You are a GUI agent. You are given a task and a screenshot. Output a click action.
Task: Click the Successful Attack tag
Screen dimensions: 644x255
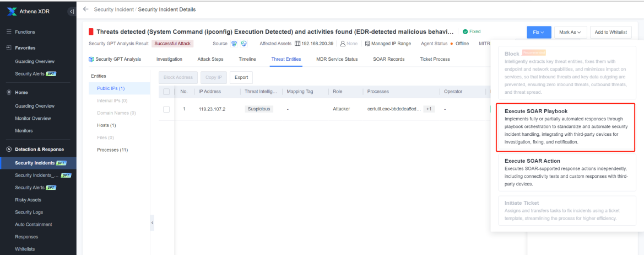[172, 44]
